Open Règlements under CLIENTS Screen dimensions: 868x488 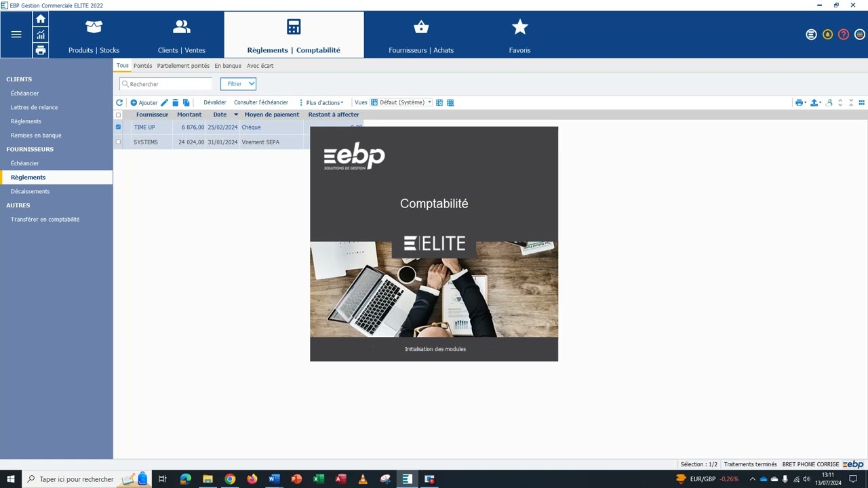[26, 121]
